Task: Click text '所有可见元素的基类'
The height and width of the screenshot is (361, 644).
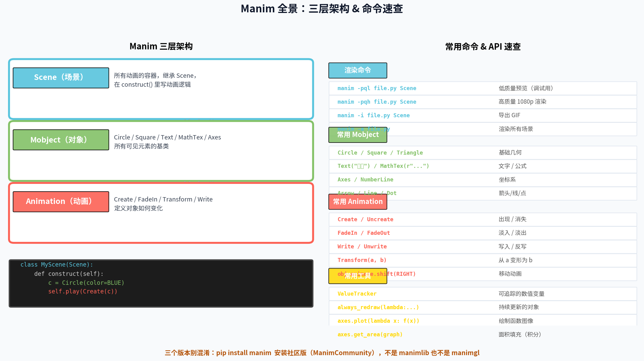Action: point(141,146)
